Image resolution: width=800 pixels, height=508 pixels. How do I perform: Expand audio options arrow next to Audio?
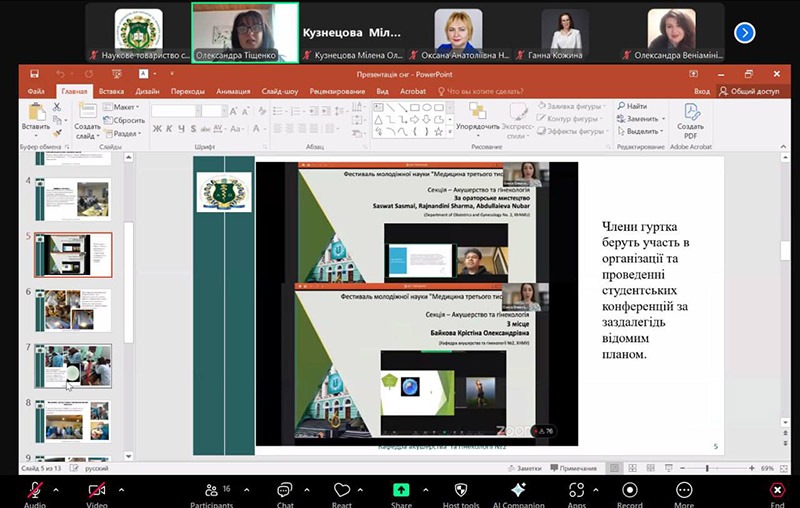point(56,490)
